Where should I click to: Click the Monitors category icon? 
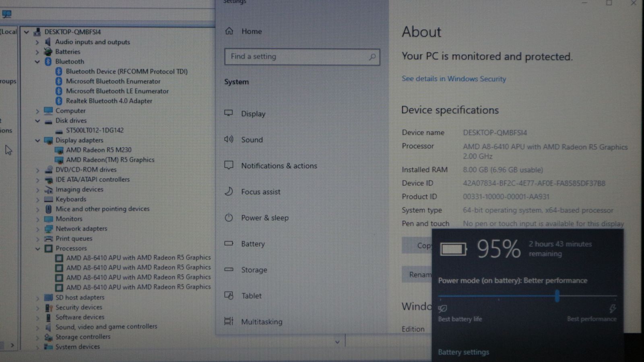[48, 219]
